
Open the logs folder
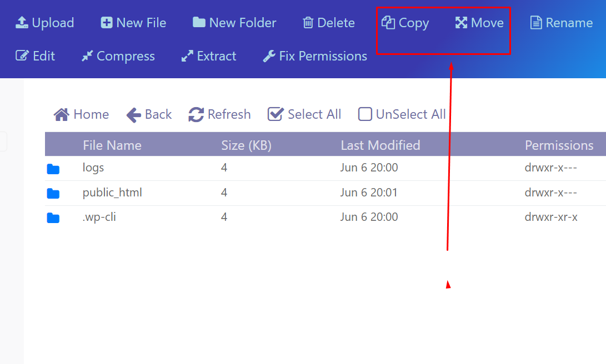click(93, 168)
